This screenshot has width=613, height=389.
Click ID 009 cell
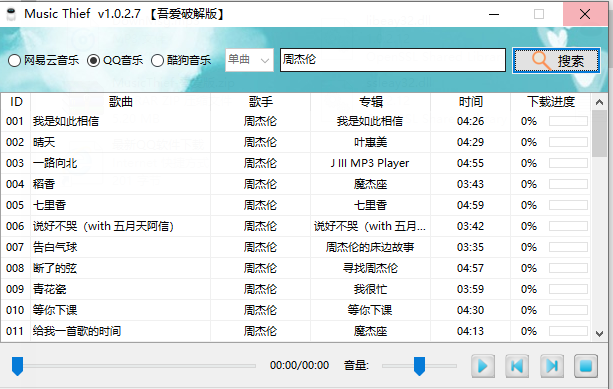pyautogui.click(x=15, y=289)
